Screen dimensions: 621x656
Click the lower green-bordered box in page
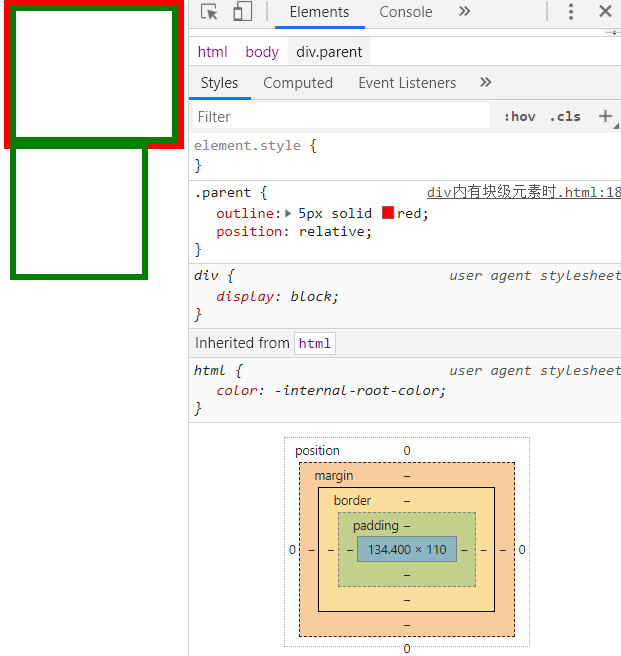point(79,212)
